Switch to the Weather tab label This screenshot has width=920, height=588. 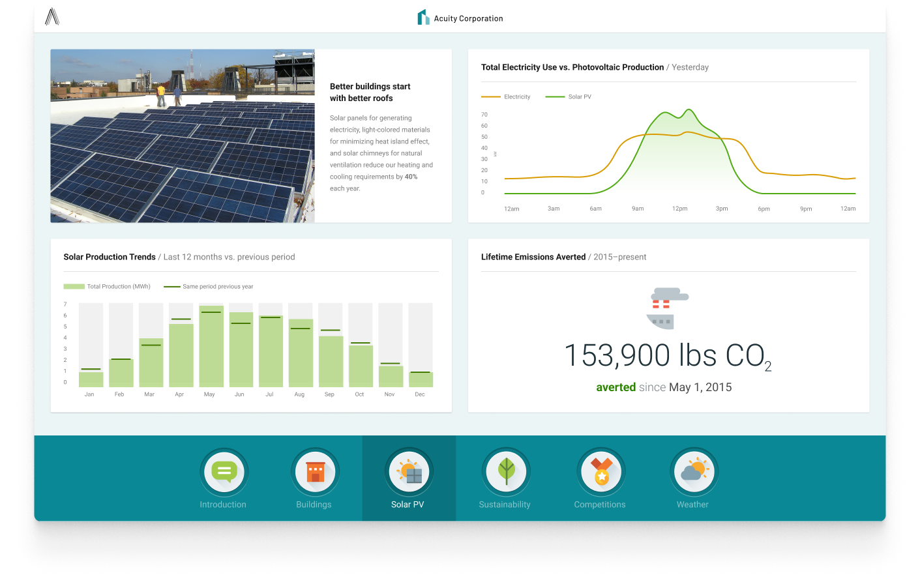pos(692,505)
